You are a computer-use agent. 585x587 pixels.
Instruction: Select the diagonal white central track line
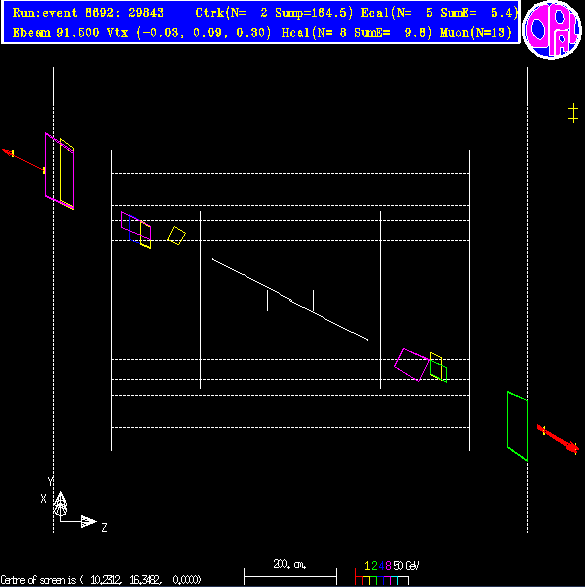click(290, 299)
